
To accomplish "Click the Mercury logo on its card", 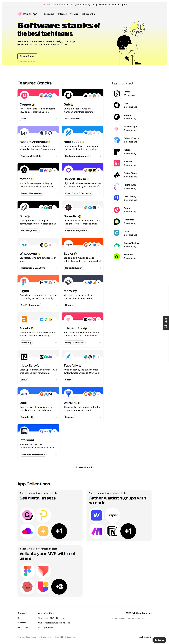I will [68, 282].
